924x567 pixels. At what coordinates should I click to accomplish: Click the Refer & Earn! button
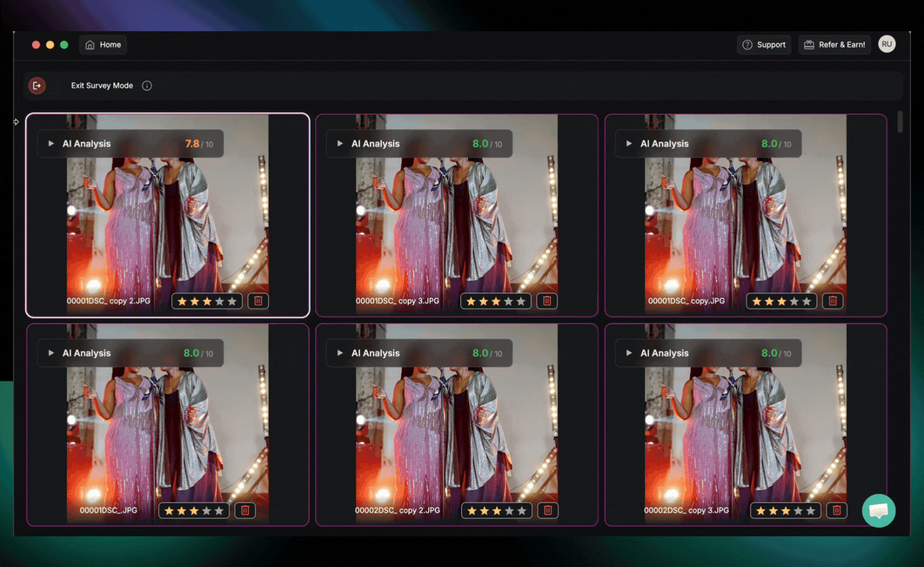tap(835, 45)
